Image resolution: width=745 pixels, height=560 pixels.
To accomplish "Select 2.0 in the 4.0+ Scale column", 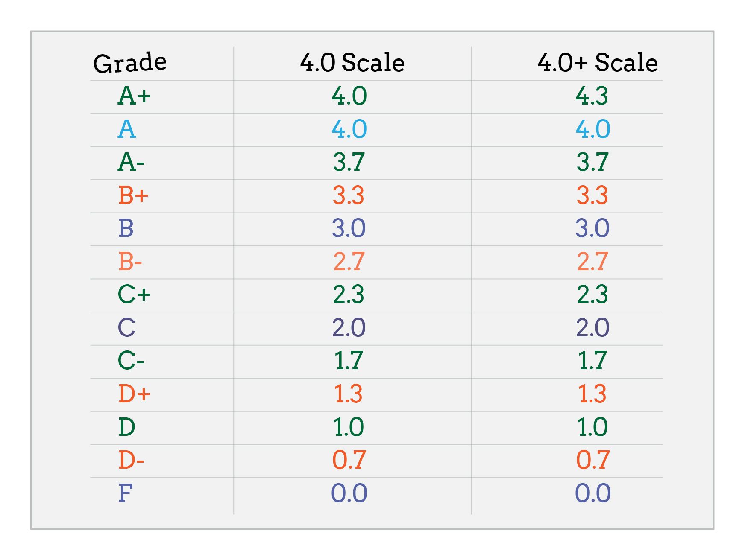I will point(593,328).
